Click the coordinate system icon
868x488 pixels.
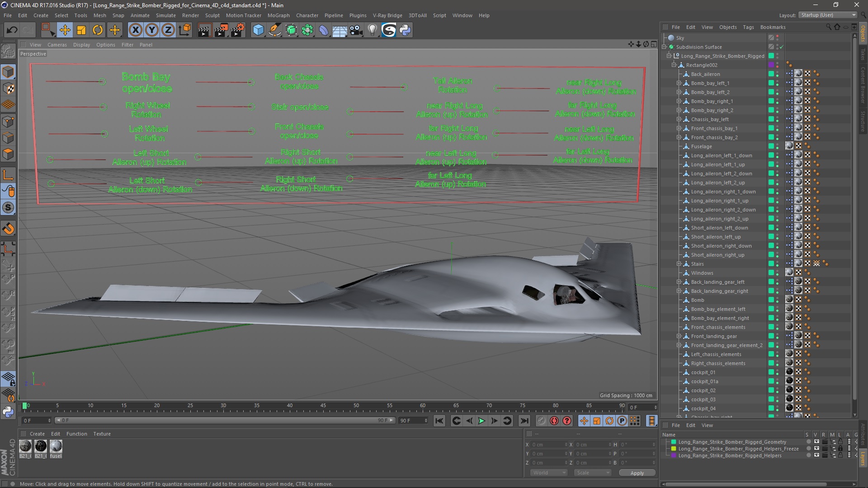click(185, 30)
